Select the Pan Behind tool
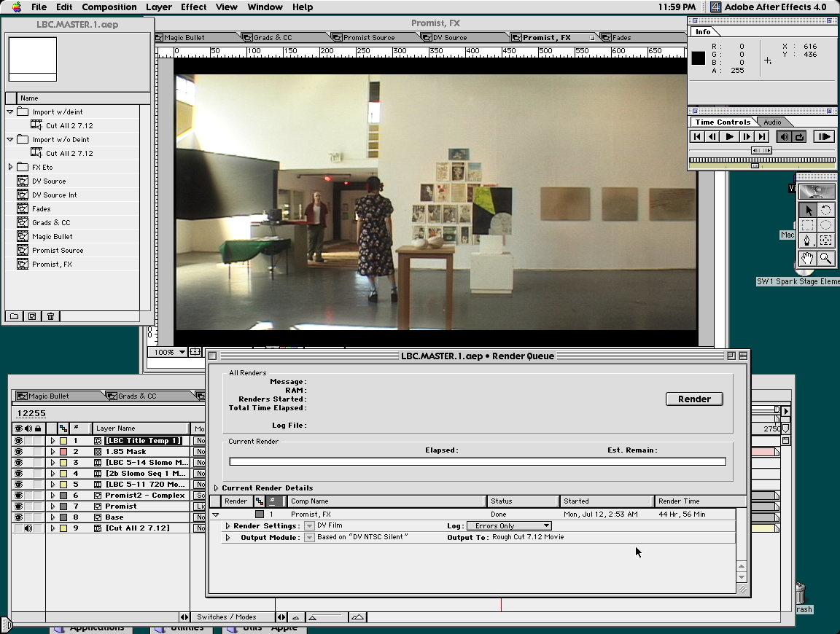The width and height of the screenshot is (840, 634). 825,240
